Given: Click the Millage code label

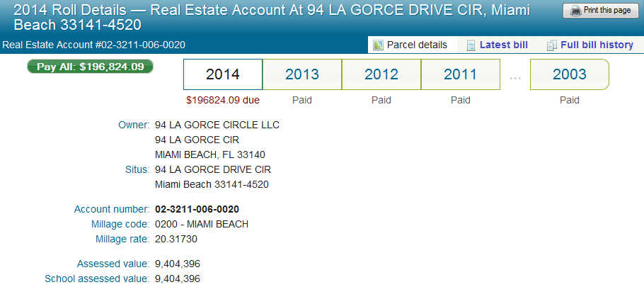Looking at the screenshot, I should coord(119,224).
